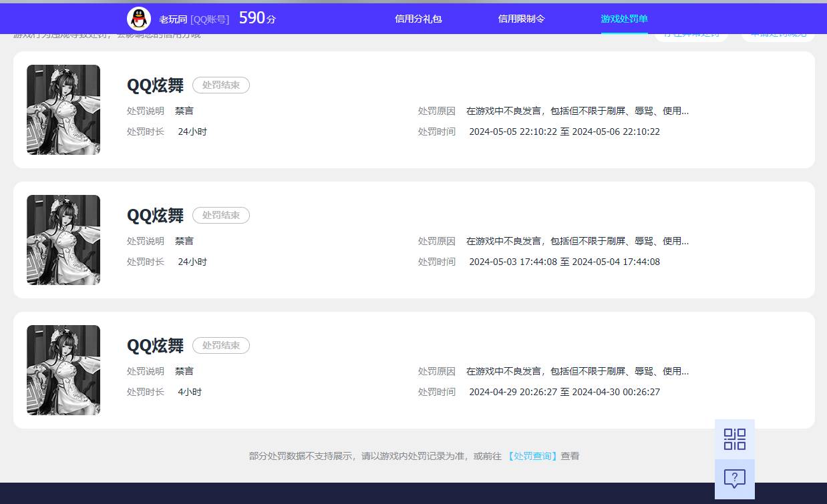This screenshot has height=504, width=827.
Task: Switch to the 信用分礼包 tab
Action: 418,19
